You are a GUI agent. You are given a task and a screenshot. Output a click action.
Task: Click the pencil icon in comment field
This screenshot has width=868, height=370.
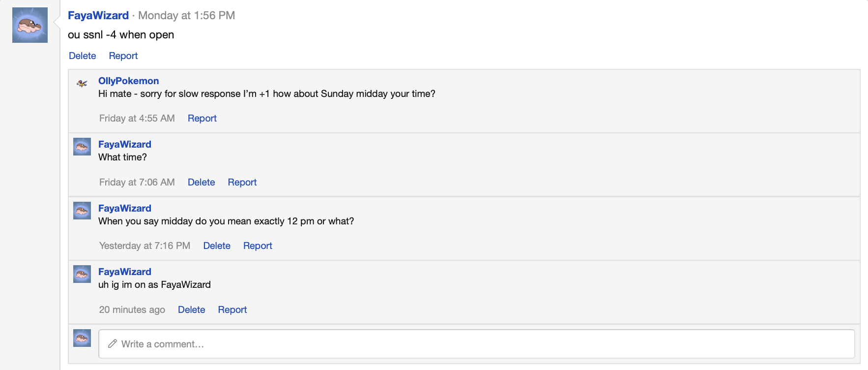pyautogui.click(x=113, y=343)
